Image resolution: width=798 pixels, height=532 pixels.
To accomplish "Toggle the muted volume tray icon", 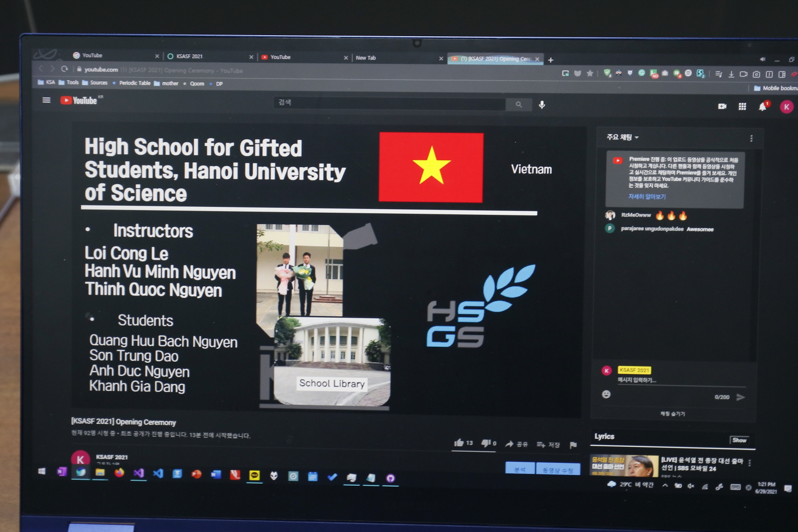I will [691, 486].
